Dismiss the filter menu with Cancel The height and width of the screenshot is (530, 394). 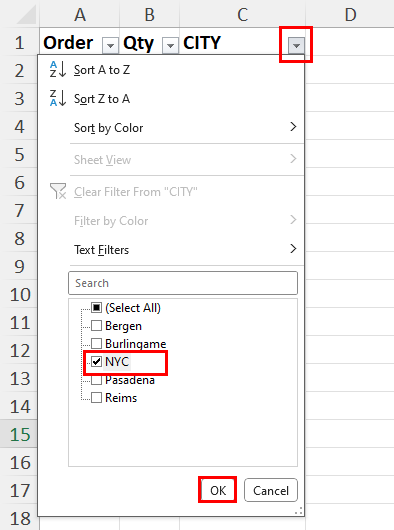tap(271, 490)
